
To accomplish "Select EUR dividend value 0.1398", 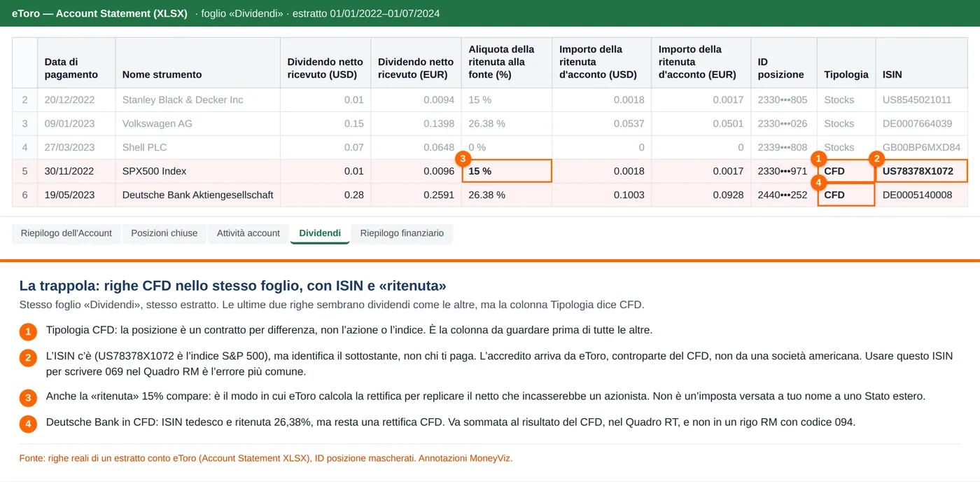I will pyautogui.click(x=416, y=124).
